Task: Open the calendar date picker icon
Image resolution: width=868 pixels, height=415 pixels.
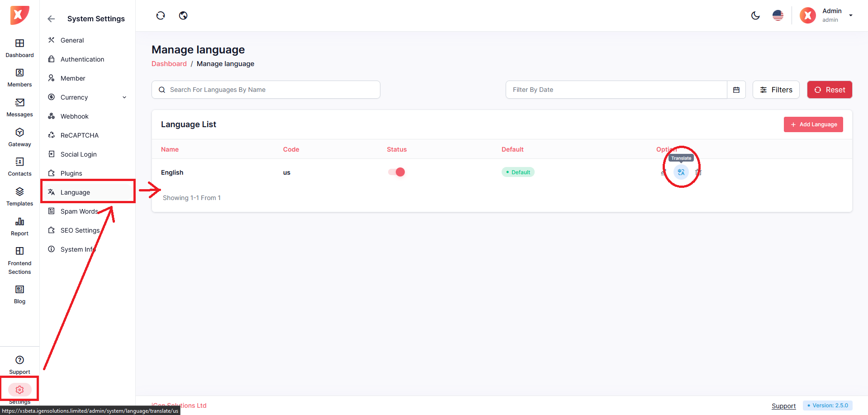Action: pyautogui.click(x=736, y=90)
